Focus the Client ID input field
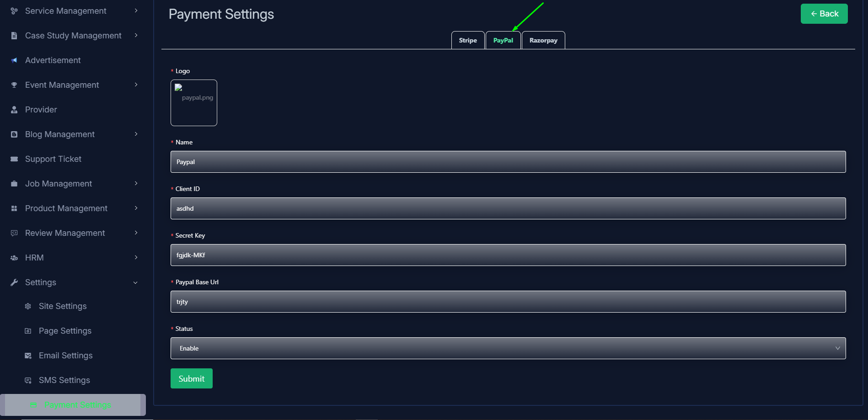 pyautogui.click(x=508, y=208)
